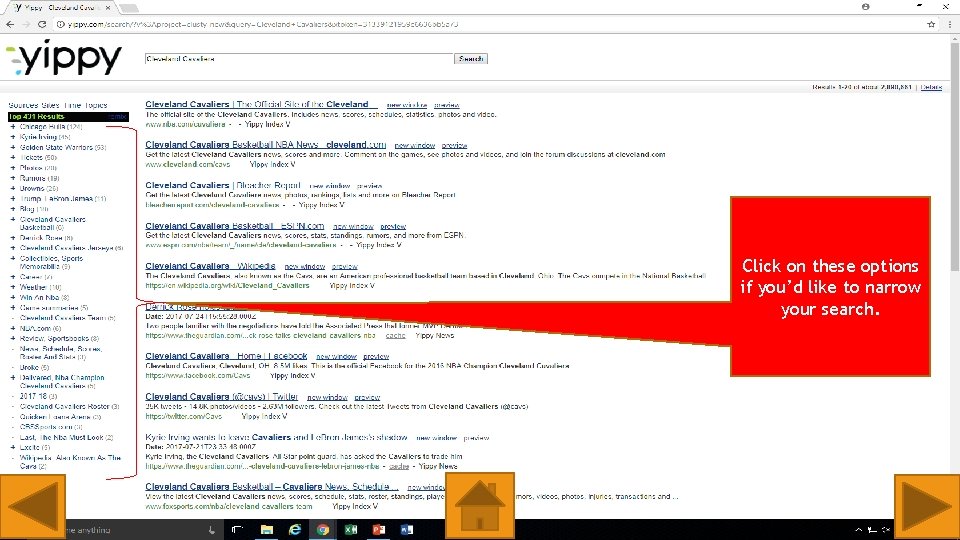Open PowerPoint from the taskbar
Screen dimensions: 960x540
coord(379,530)
